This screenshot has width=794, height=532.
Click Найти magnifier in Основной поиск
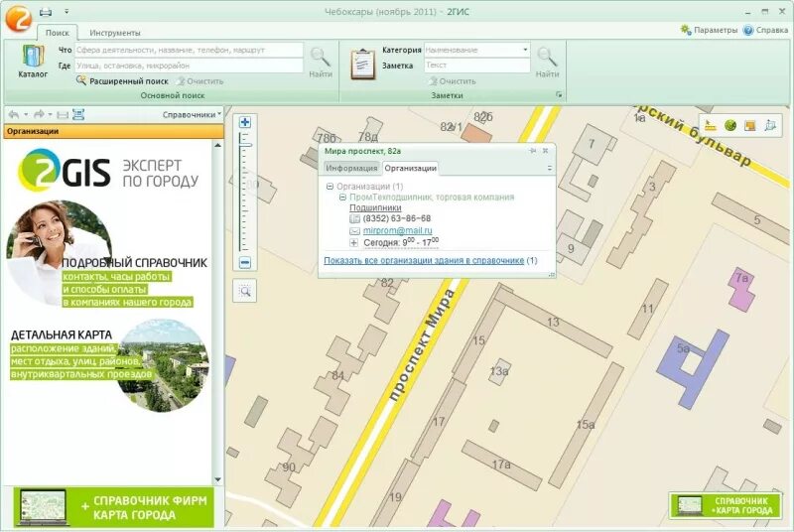pos(321,63)
